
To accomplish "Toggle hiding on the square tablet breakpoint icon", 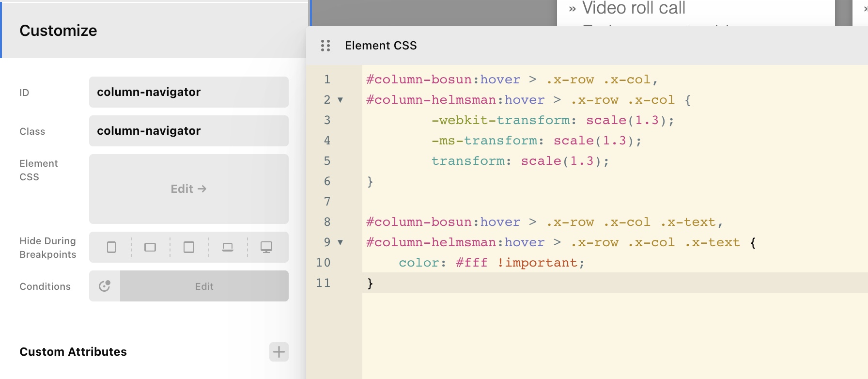I will click(189, 247).
